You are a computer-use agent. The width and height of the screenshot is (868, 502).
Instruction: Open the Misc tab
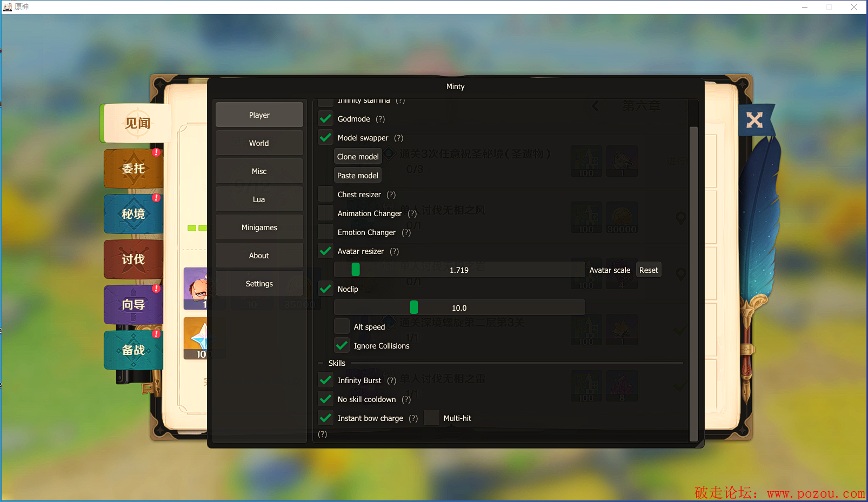[x=259, y=171]
